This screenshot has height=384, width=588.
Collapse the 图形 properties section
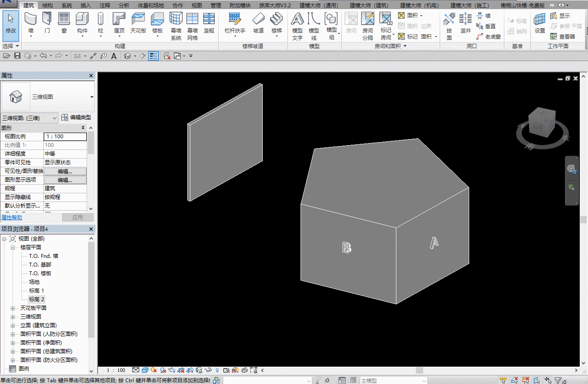83,128
